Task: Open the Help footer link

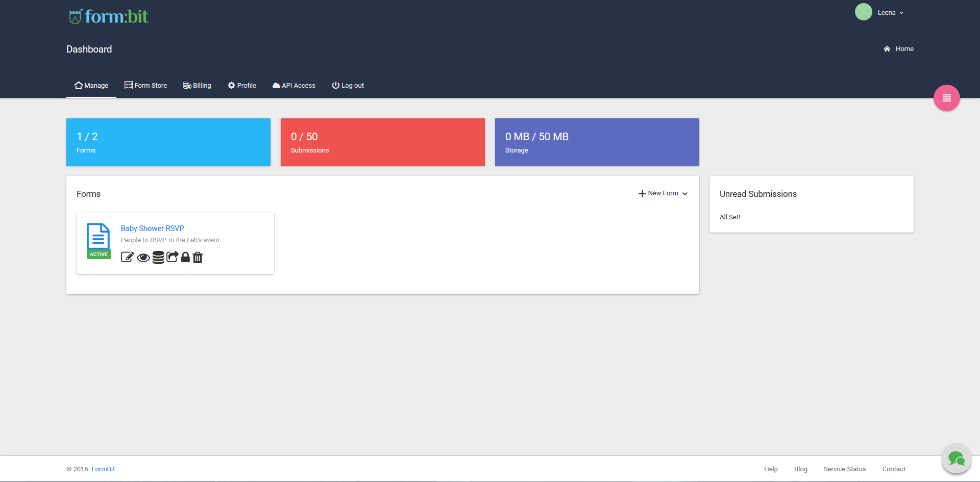Action: [771, 469]
